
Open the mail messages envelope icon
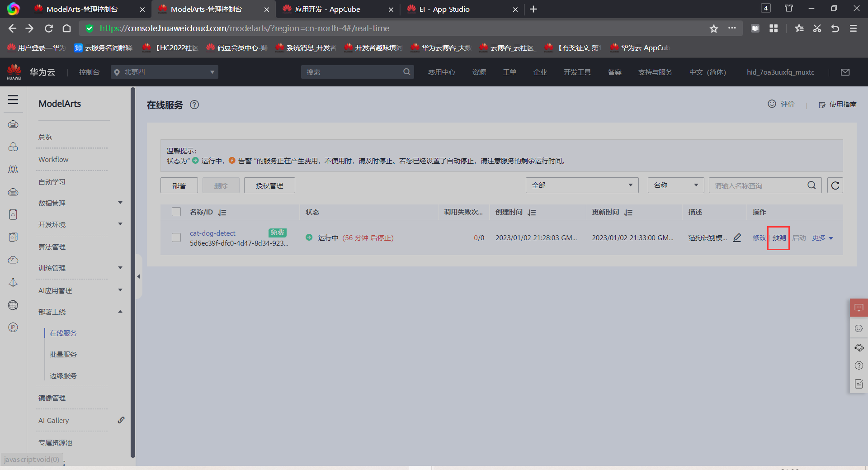(845, 72)
